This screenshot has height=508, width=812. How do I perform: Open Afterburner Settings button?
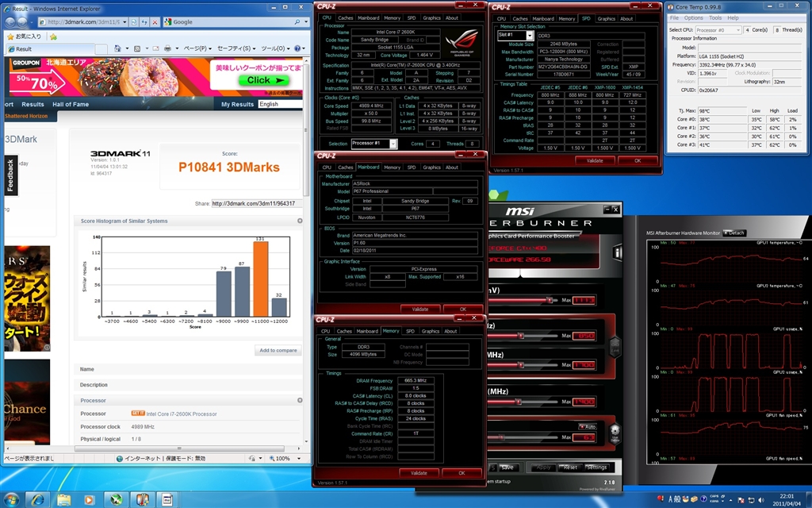596,467
